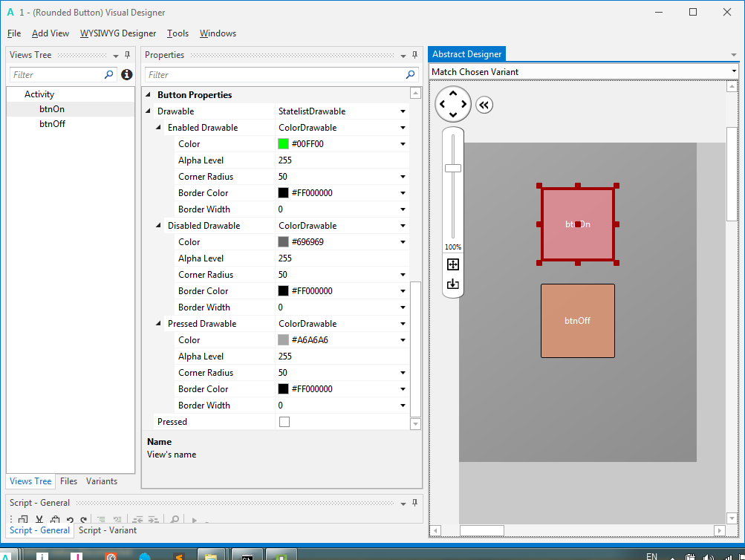Click the Redo icon in the Script panel

(84, 519)
